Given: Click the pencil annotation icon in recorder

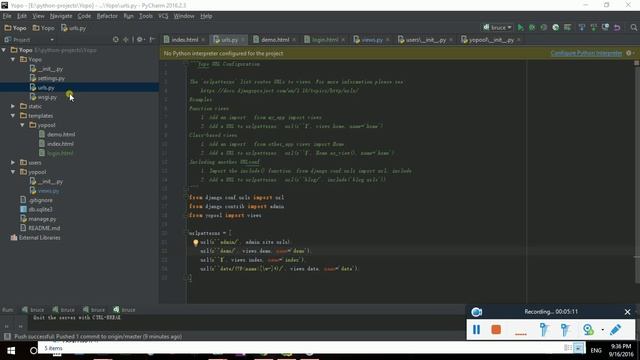Looking at the screenshot, I should (x=616, y=329).
